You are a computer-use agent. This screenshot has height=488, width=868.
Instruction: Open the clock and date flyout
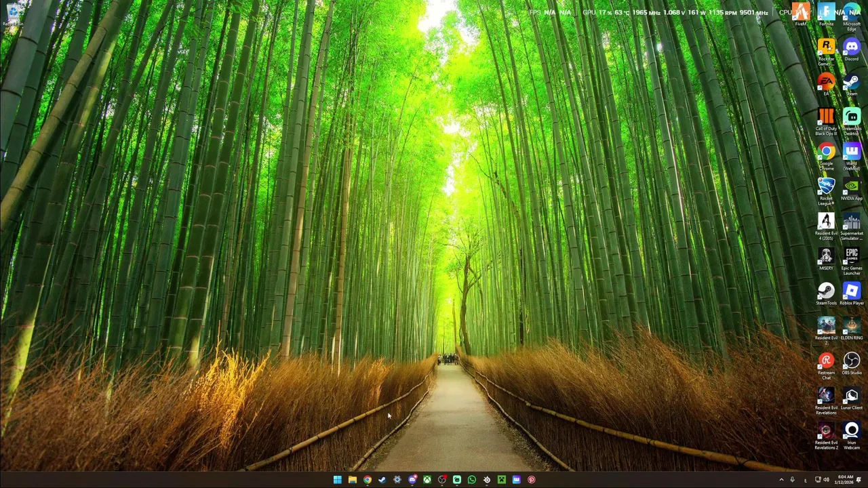[845, 480]
